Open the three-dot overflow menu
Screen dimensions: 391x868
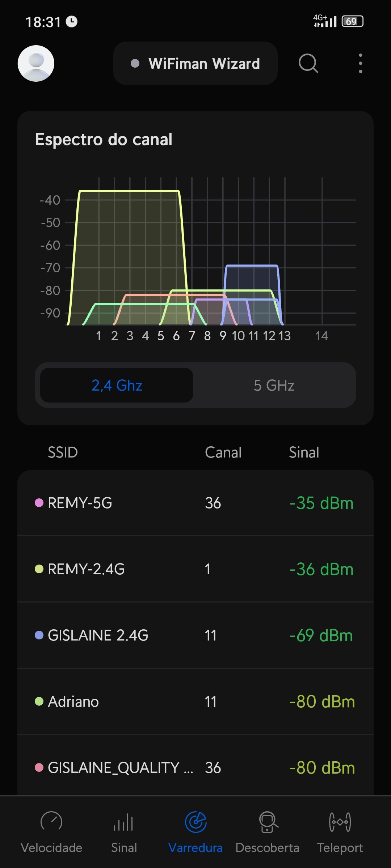coord(360,64)
